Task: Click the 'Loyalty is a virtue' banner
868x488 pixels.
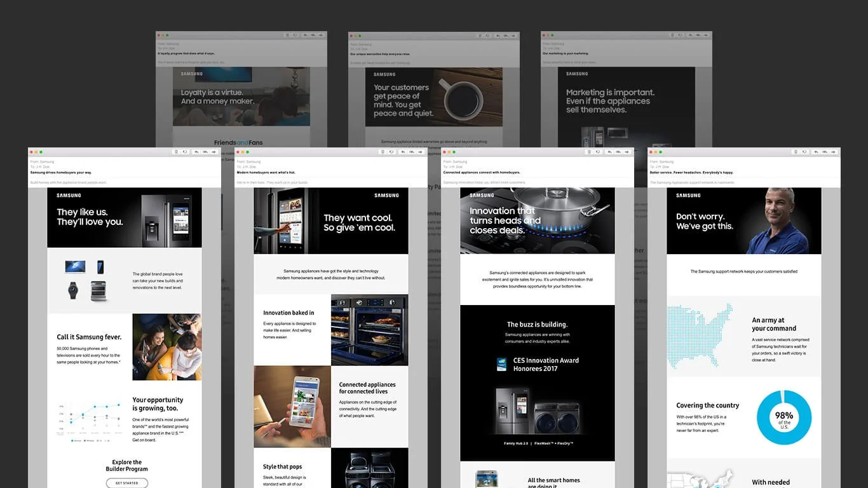Action: pos(241,97)
